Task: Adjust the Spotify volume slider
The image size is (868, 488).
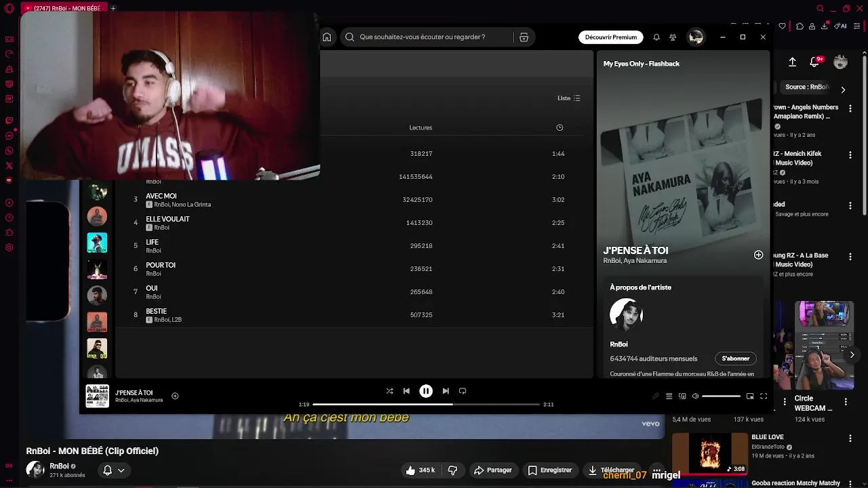Action: (x=721, y=396)
